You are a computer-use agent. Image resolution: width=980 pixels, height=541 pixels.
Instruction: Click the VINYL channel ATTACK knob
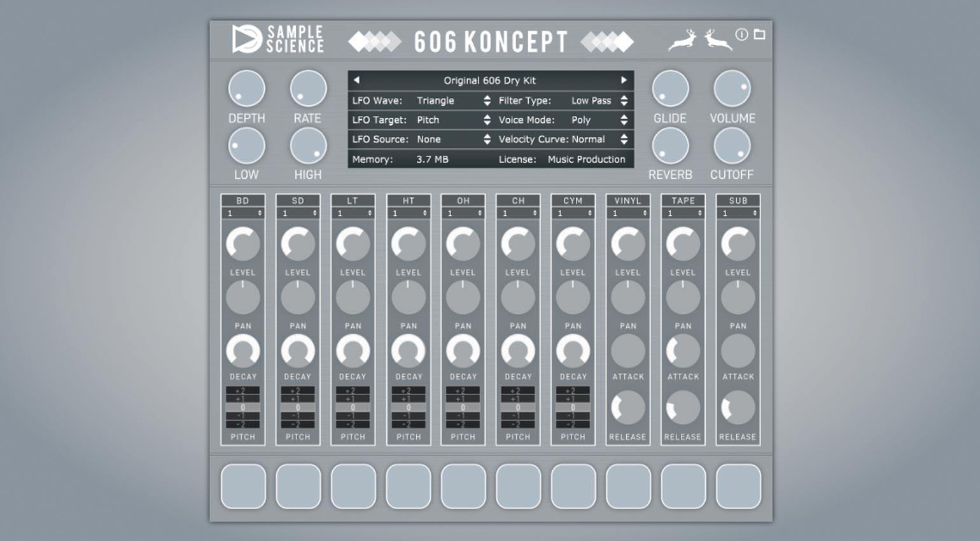[628, 351]
